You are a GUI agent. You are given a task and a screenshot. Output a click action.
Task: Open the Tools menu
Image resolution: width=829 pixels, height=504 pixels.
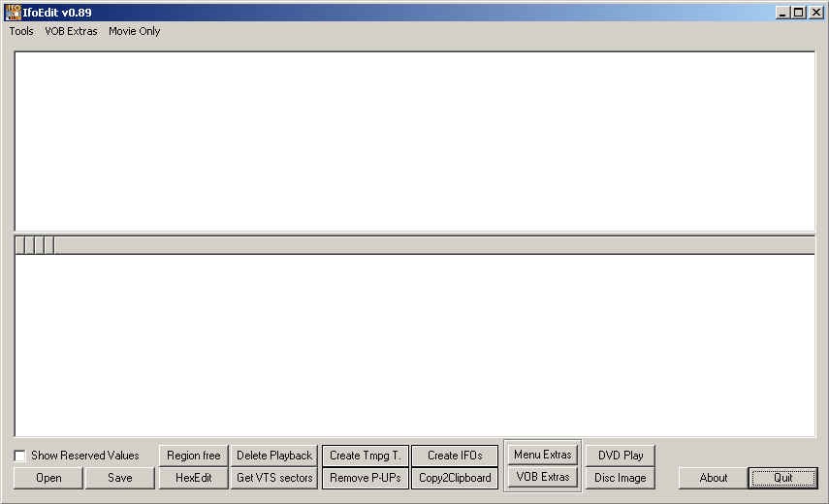(x=21, y=31)
